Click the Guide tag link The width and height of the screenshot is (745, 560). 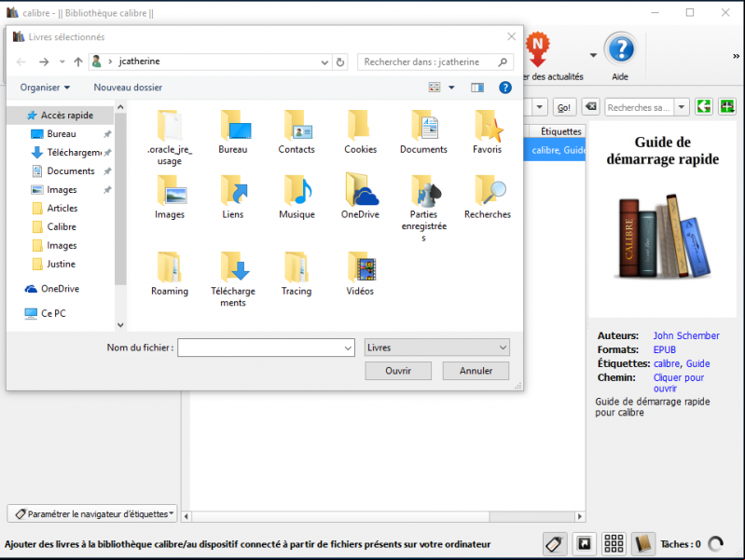(x=698, y=363)
